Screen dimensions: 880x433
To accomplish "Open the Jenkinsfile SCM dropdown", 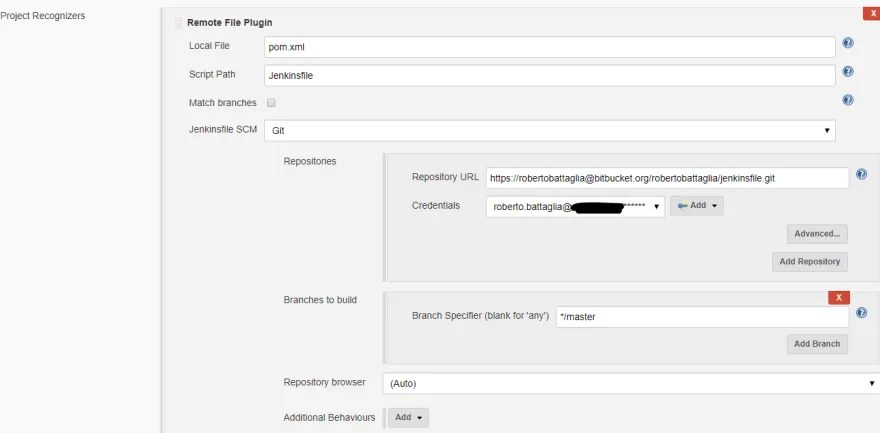I will click(549, 130).
